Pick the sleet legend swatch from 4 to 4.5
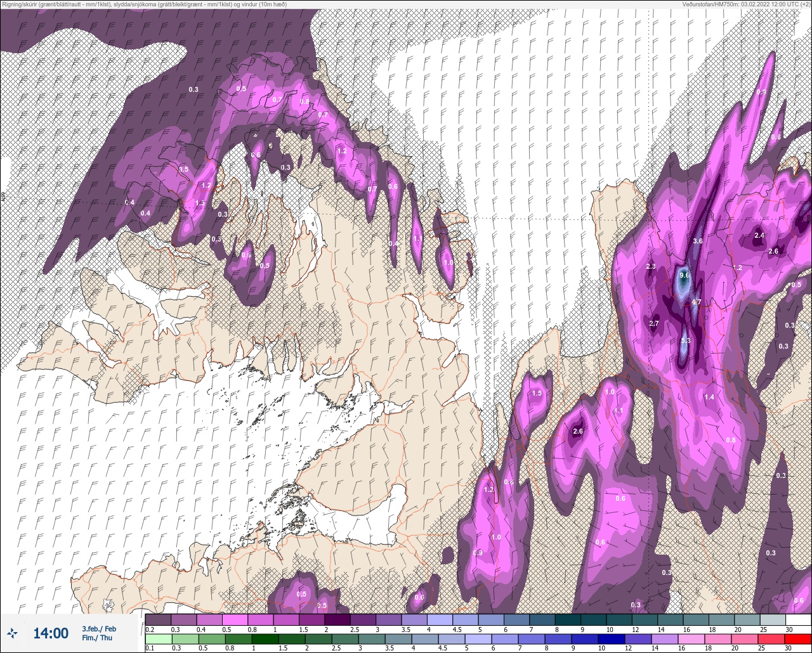Screen dimensions: 812x653 pos(440,619)
